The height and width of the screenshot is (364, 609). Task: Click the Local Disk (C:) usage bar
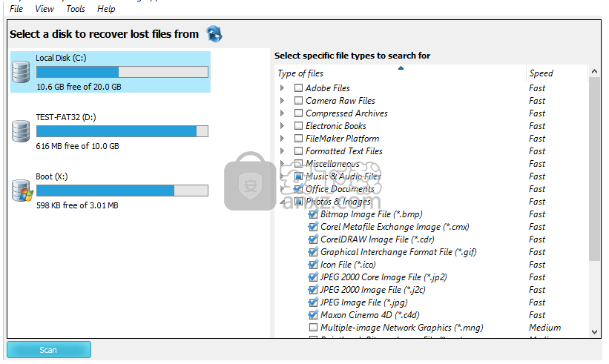pos(122,72)
